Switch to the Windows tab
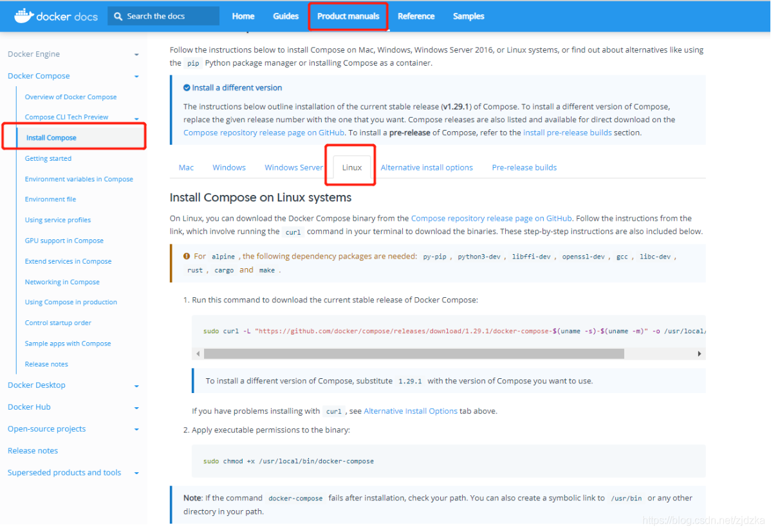Image resolution: width=771 pixels, height=532 pixels. (229, 167)
